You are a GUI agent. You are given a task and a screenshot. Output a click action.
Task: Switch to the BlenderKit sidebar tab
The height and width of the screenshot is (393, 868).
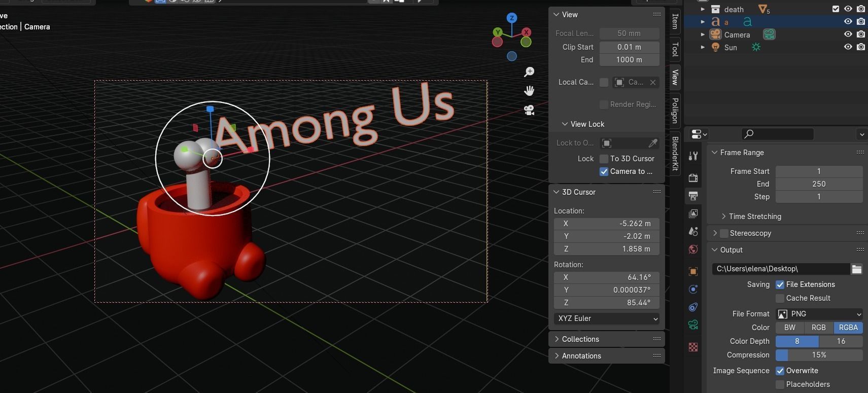675,153
